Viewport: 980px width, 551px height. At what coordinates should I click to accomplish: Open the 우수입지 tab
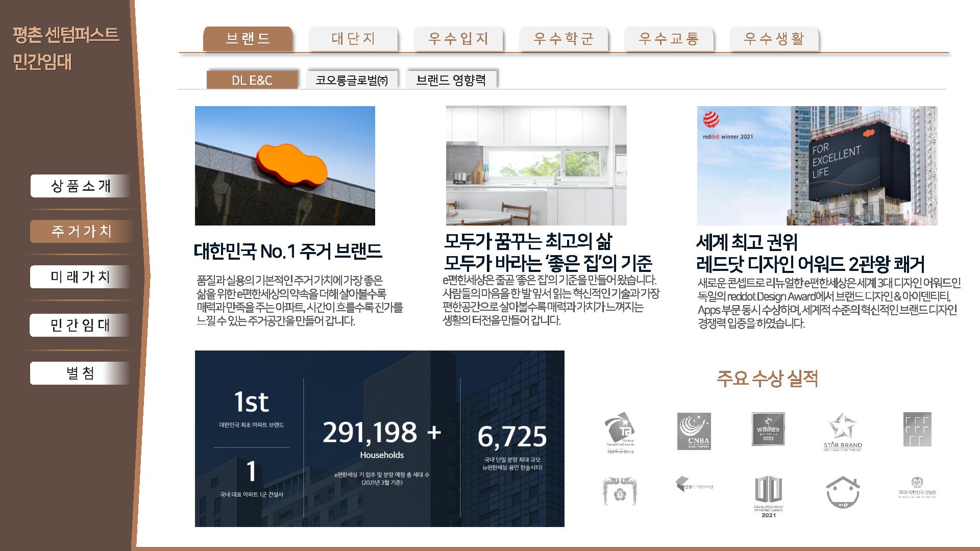click(458, 39)
